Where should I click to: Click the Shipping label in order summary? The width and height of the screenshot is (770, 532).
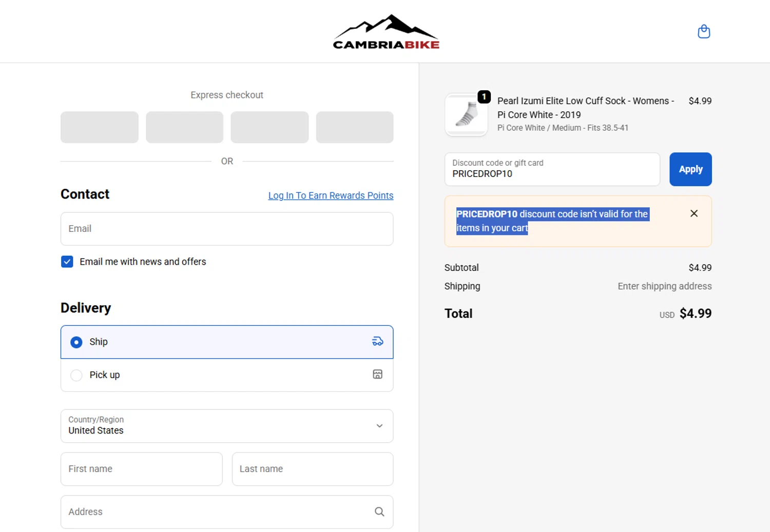463,286
